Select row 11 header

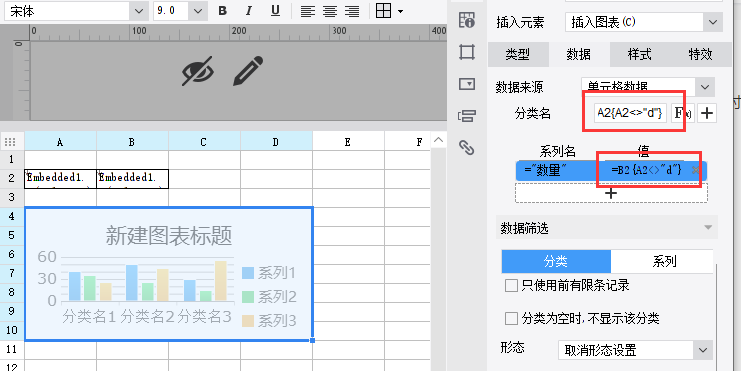(x=12, y=349)
